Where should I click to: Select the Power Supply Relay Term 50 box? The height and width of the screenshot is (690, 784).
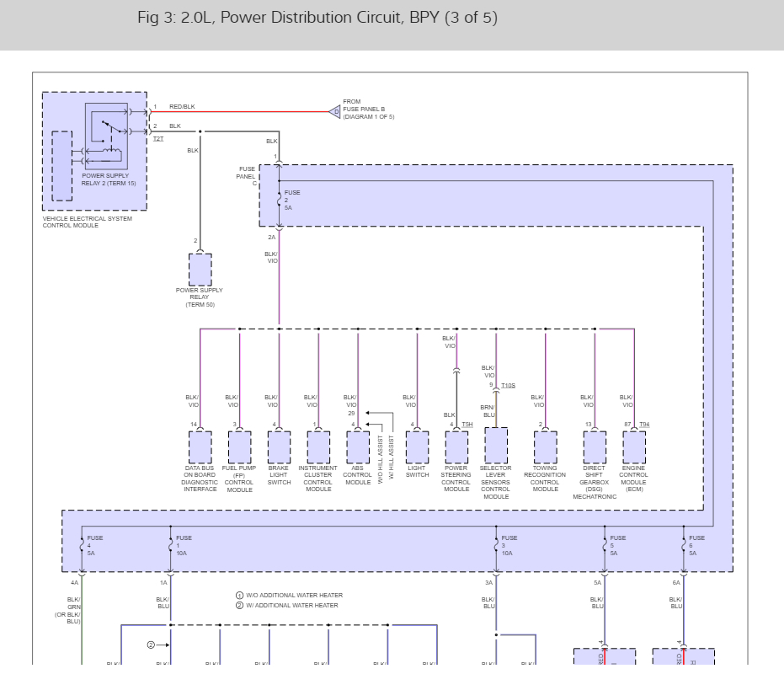200,270
